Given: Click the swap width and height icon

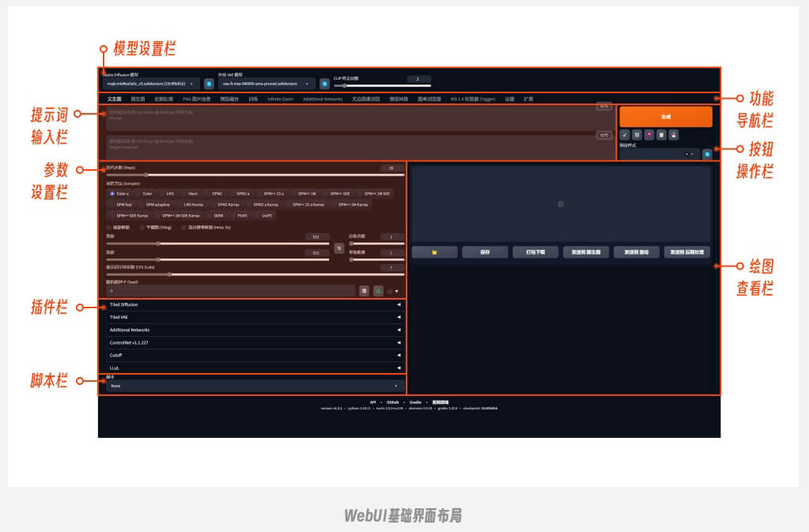Looking at the screenshot, I should [338, 248].
